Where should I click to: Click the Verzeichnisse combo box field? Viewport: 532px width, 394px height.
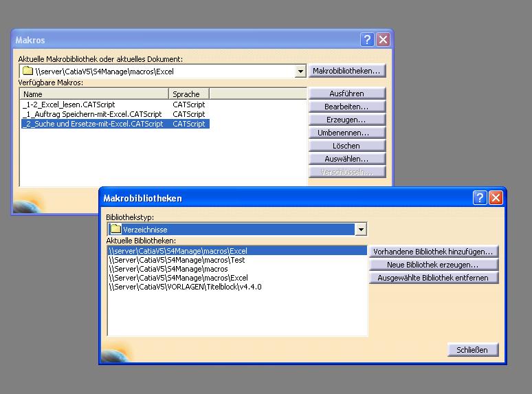pyautogui.click(x=237, y=230)
